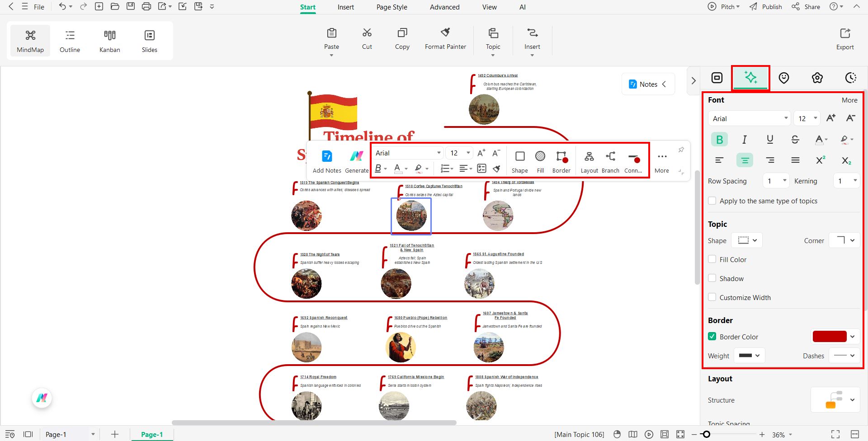Screen dimensions: 868x441
Task: Click the Publish button
Action: coord(765,7)
